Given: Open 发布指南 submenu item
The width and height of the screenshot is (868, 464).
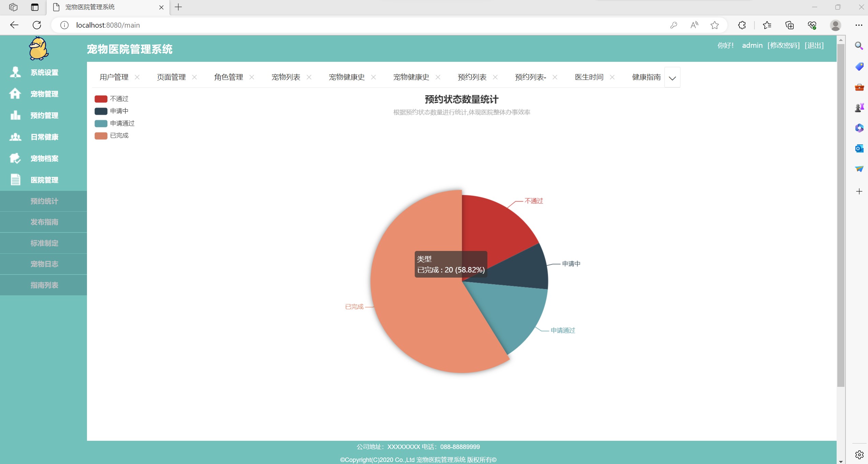Looking at the screenshot, I should [44, 222].
